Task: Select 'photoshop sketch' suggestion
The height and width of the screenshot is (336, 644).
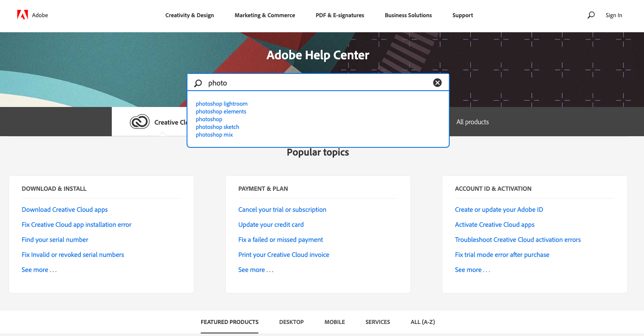Action: point(218,127)
